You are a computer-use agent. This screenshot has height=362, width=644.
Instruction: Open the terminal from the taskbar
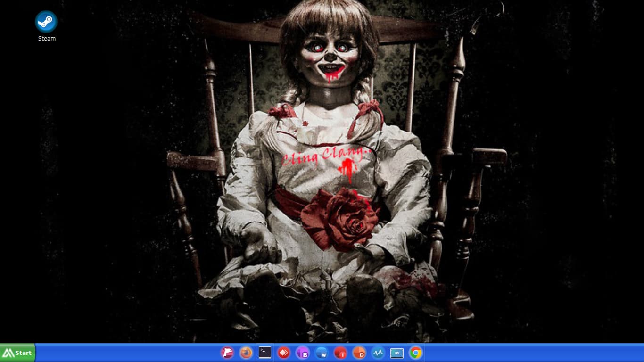[265, 353]
